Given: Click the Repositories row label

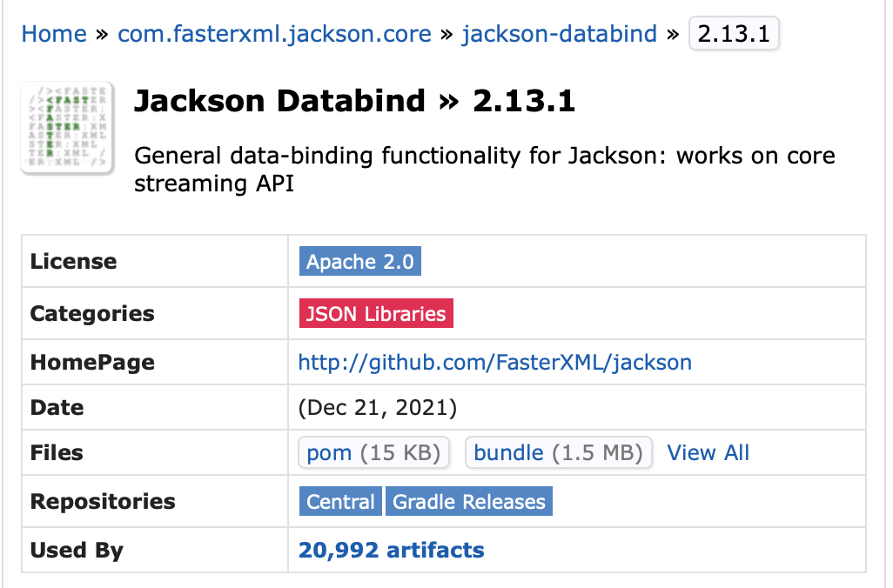Looking at the screenshot, I should pos(103,502).
